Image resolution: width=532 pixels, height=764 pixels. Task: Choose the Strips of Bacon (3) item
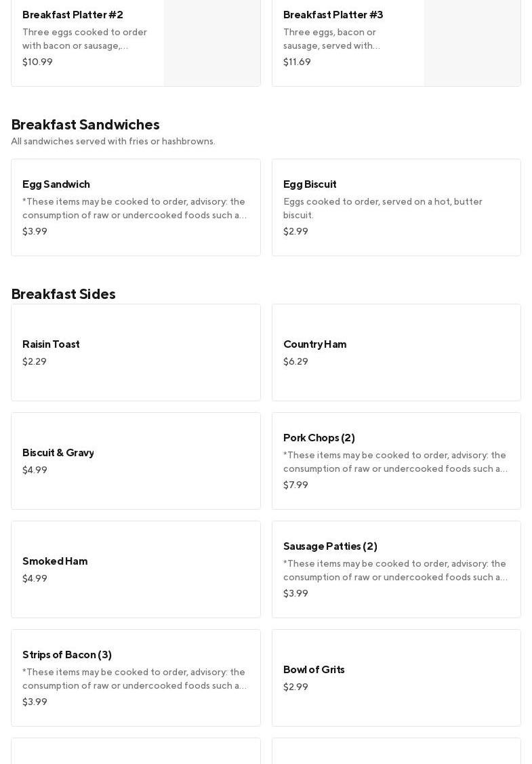136,678
